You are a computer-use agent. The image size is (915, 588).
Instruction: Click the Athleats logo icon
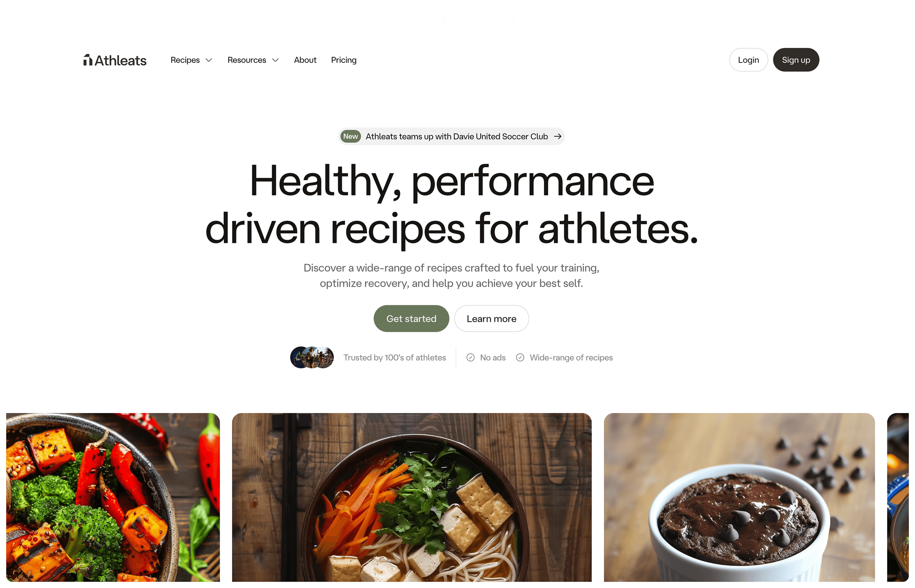point(88,60)
